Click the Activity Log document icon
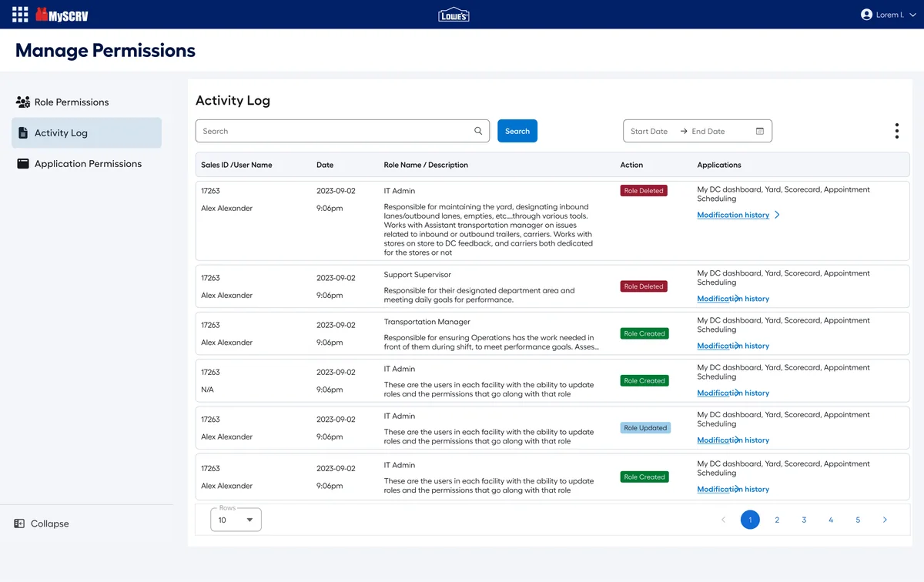The image size is (924, 582). click(22, 132)
